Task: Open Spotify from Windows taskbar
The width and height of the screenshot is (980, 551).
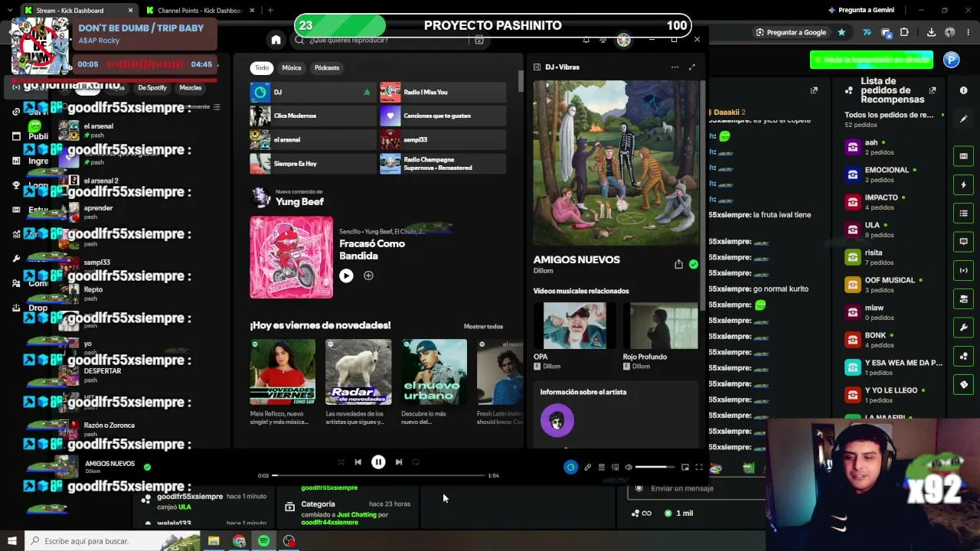Action: coord(263,541)
